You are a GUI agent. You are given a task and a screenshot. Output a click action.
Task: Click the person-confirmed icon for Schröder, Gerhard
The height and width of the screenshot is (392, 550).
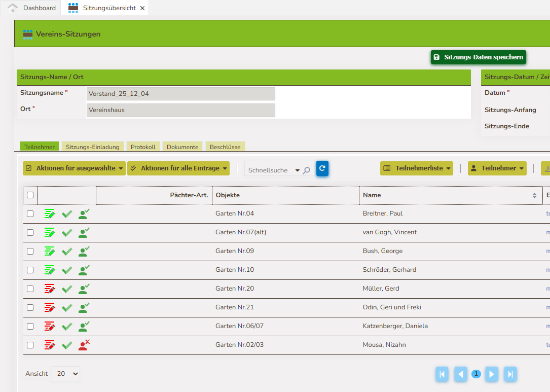coord(84,270)
